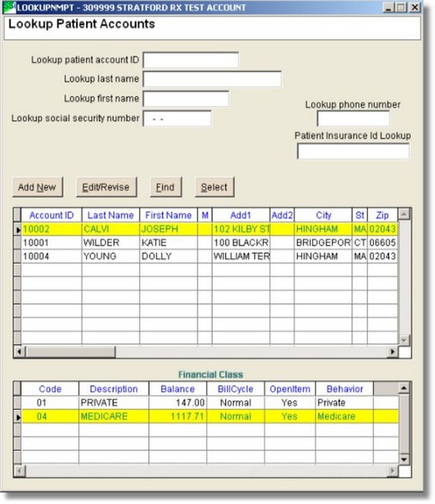Click the Behavior column header

tap(344, 389)
